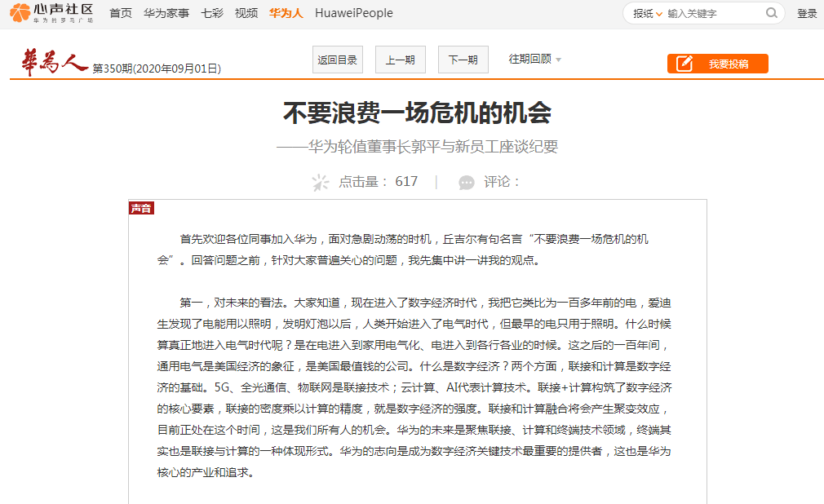Click the search magnifier icon
The width and height of the screenshot is (824, 504).
coord(771,13)
